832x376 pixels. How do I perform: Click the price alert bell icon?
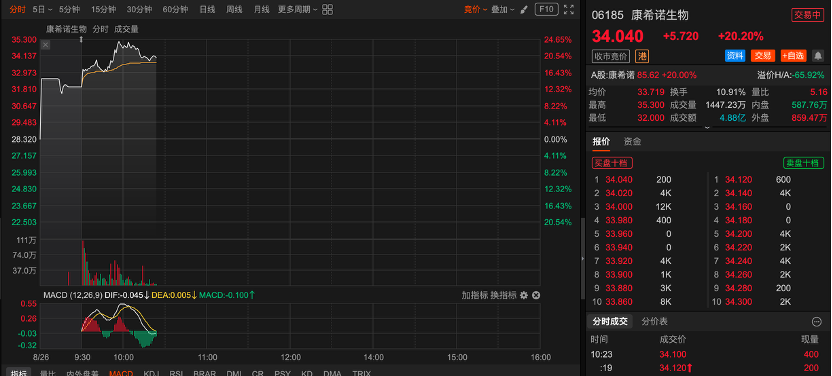[818, 56]
